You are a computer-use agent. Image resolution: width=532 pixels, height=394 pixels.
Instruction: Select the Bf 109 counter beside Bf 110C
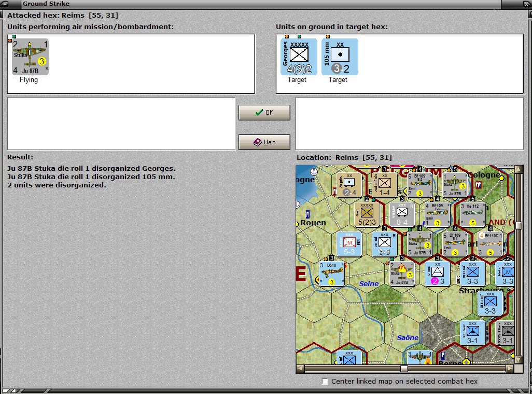click(455, 244)
